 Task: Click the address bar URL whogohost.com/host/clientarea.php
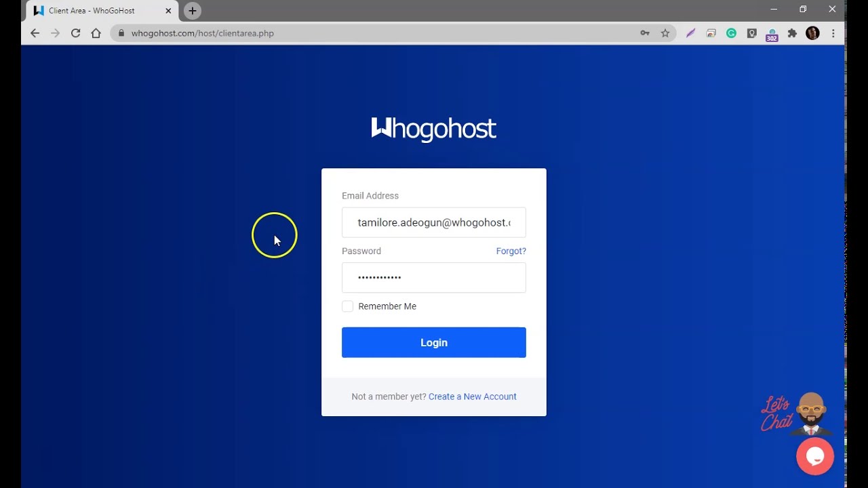pos(203,33)
